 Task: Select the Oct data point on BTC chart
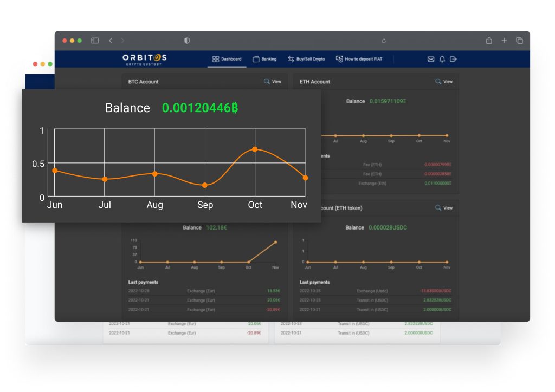255,149
